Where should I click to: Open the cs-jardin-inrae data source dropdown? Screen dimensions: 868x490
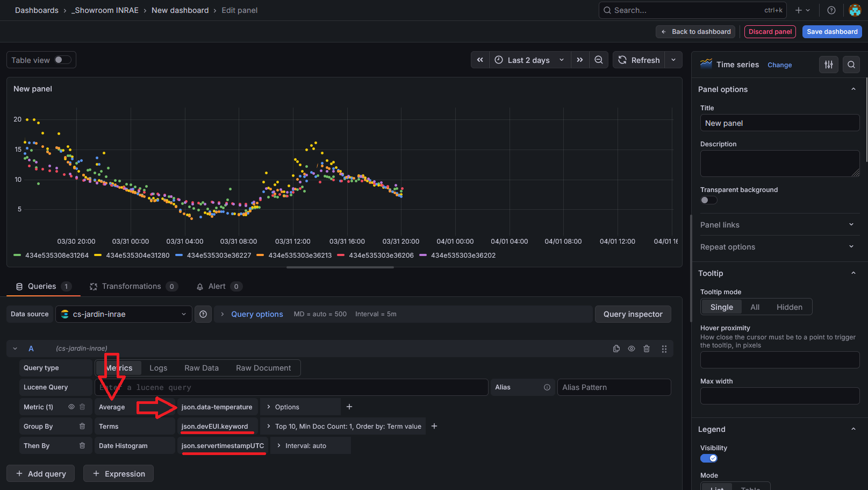[124, 314]
